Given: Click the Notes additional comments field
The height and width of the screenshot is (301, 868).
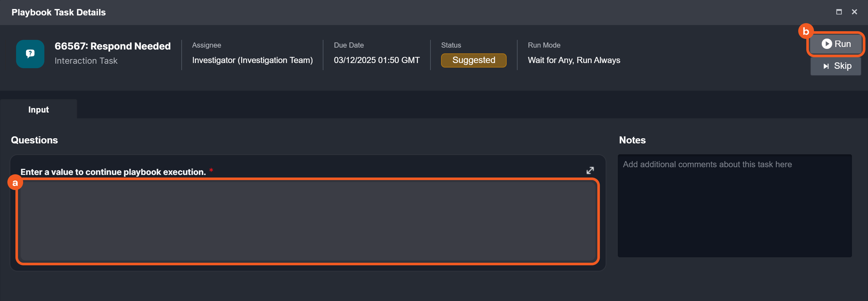Looking at the screenshot, I should [x=735, y=205].
